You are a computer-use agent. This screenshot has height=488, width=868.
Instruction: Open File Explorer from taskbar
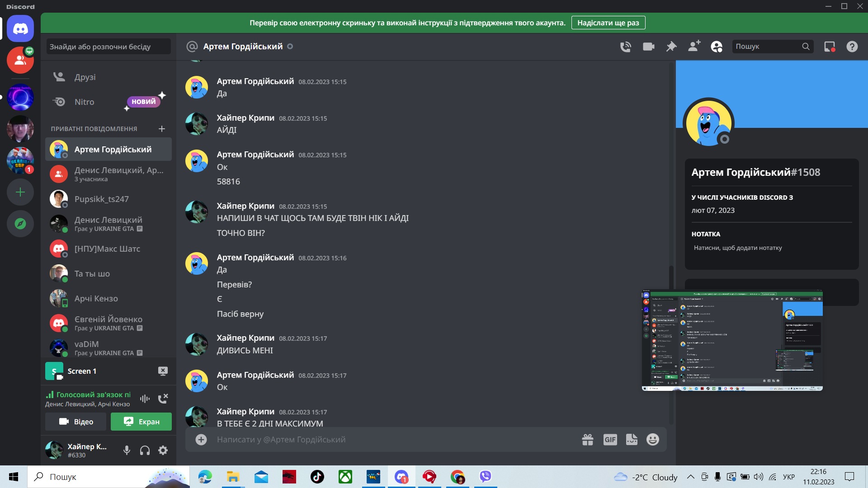(233, 477)
